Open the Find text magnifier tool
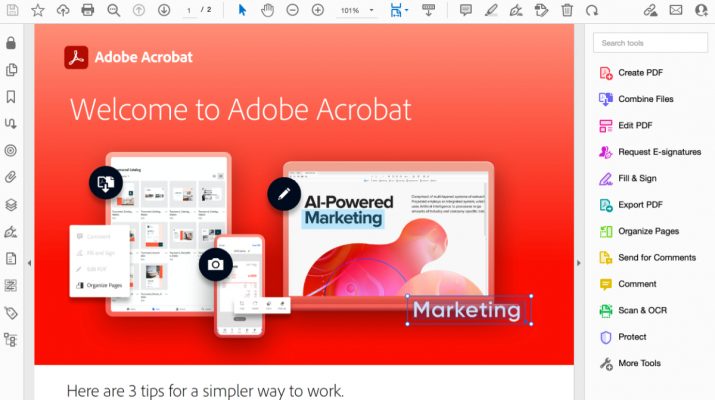 [x=113, y=10]
